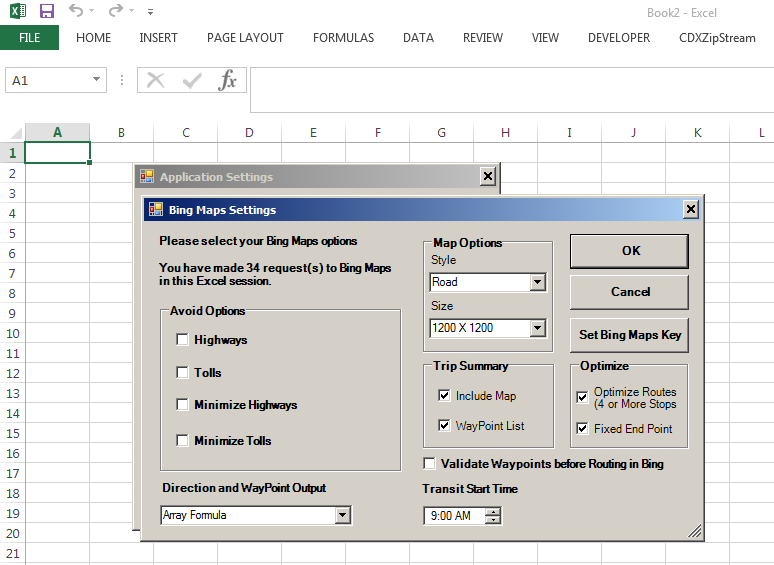Check the Minimize Highways option
Viewport: 774px width, 565px height.
click(x=182, y=405)
